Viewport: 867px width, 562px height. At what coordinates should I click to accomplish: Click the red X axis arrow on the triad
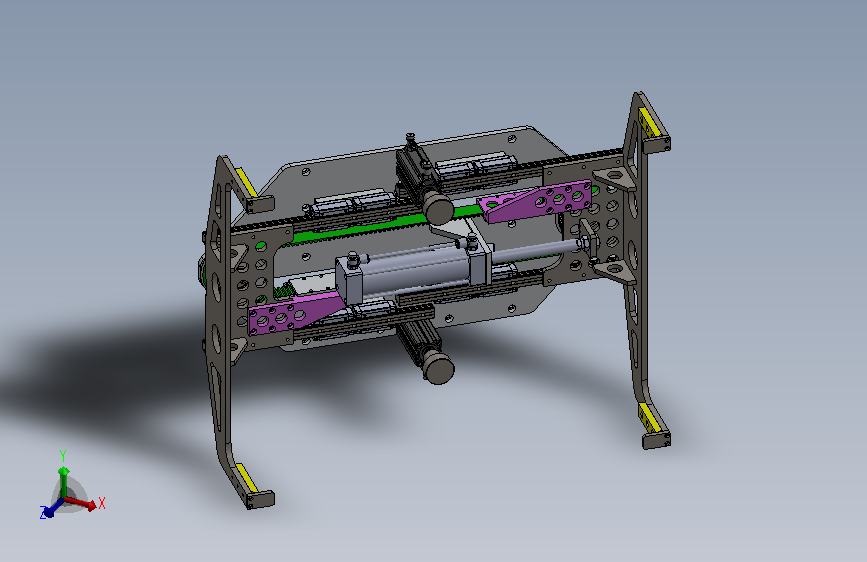[81, 503]
